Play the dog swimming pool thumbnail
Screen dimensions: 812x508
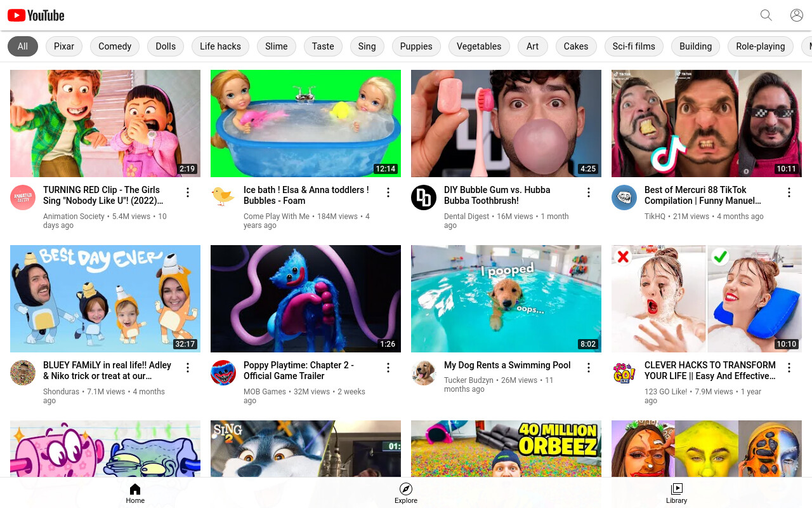[x=506, y=298]
